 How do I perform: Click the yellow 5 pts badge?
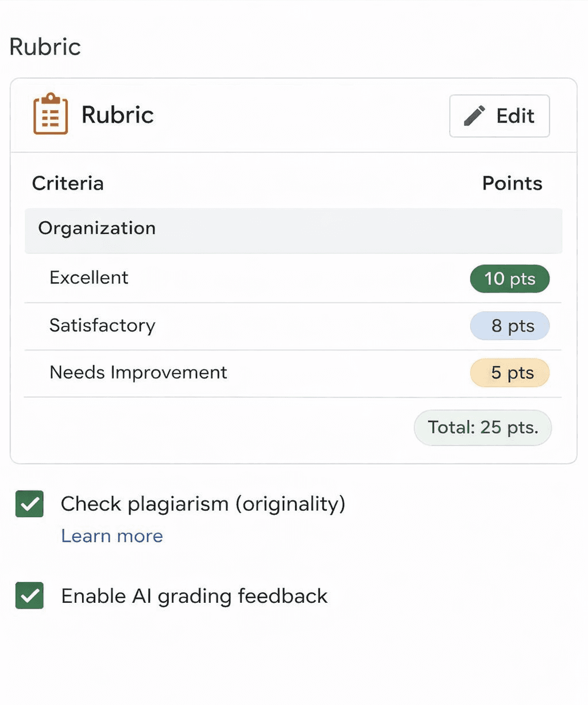509,372
